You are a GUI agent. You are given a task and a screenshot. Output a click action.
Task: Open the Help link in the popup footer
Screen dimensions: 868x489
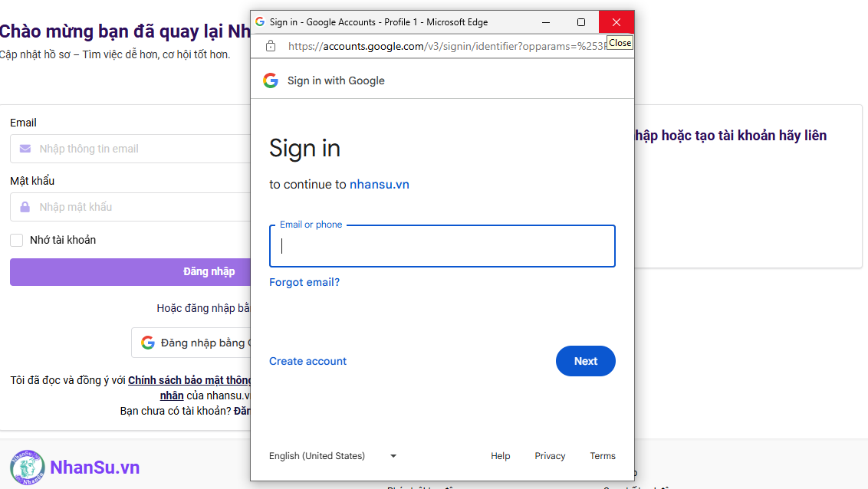(x=501, y=456)
